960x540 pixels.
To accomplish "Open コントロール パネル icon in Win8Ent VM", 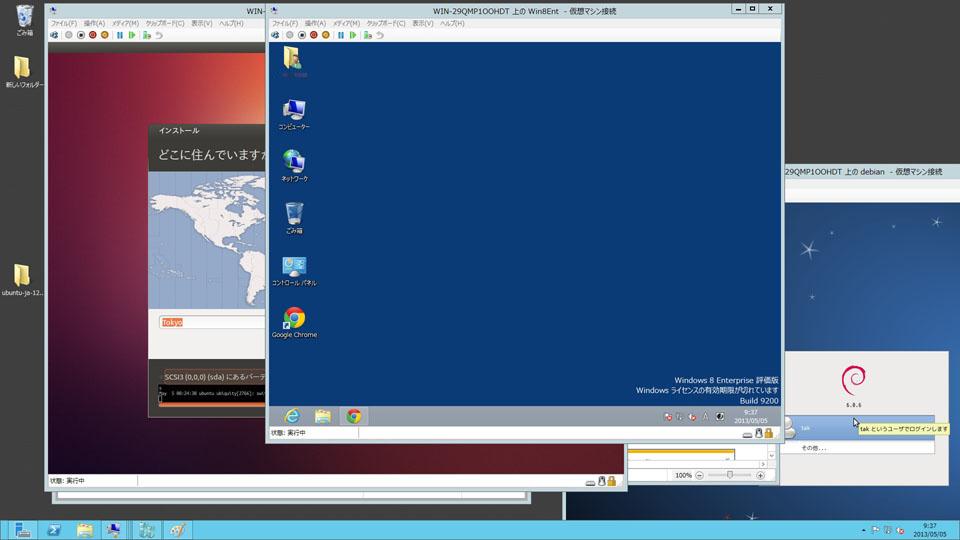I will (x=294, y=267).
